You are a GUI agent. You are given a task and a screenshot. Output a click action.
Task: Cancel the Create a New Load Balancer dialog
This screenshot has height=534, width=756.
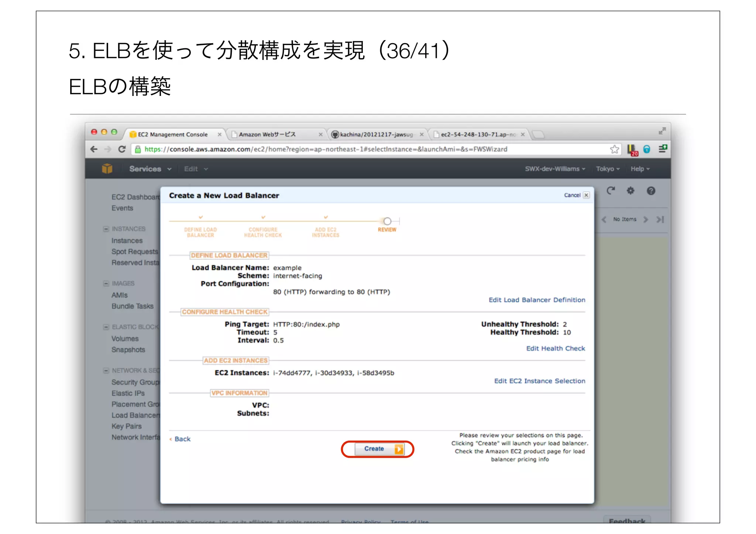click(576, 195)
